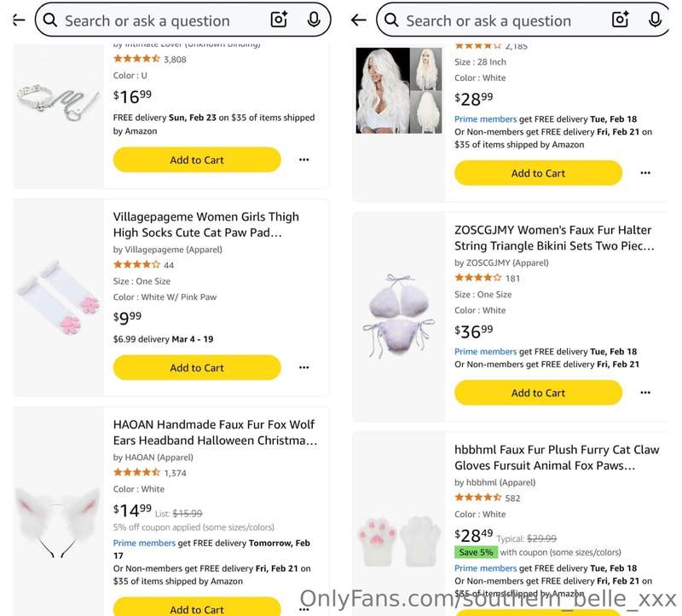682x616 pixels.
Task: Add thigh high socks to cart
Action: click(x=197, y=368)
